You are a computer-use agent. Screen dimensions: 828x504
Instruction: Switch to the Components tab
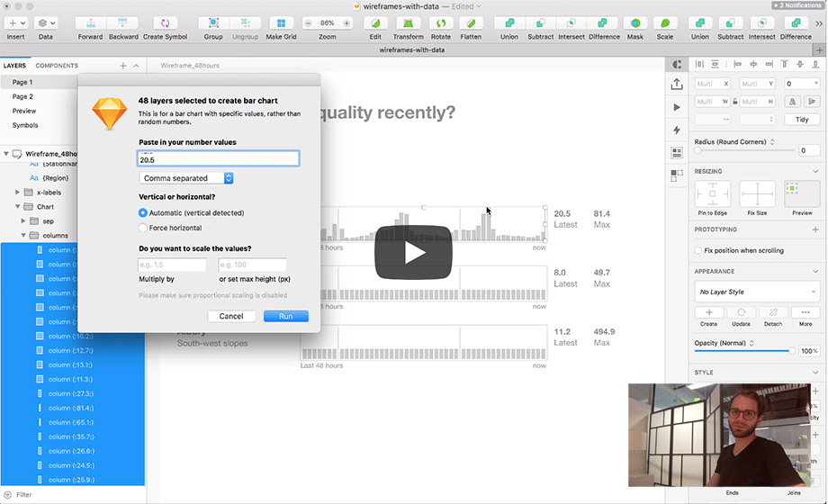[x=57, y=66]
